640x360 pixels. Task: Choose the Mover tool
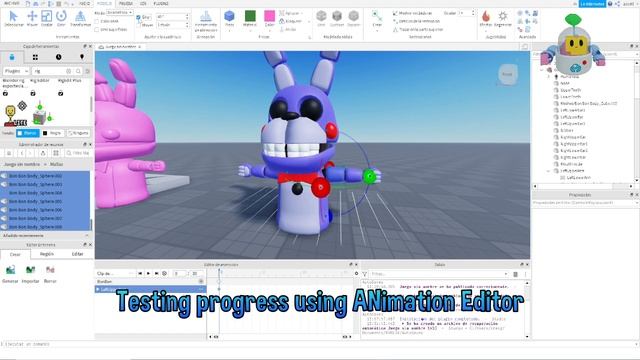32,18
